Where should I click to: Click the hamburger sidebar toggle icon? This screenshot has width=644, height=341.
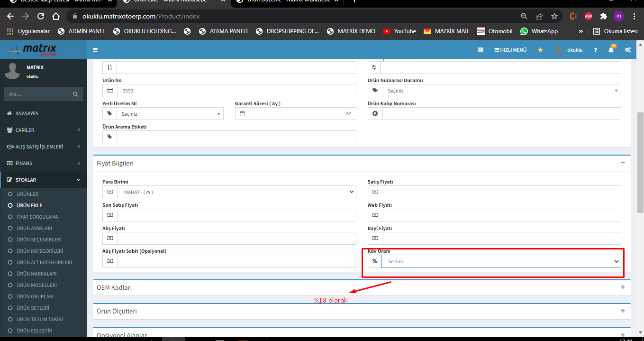[95, 50]
